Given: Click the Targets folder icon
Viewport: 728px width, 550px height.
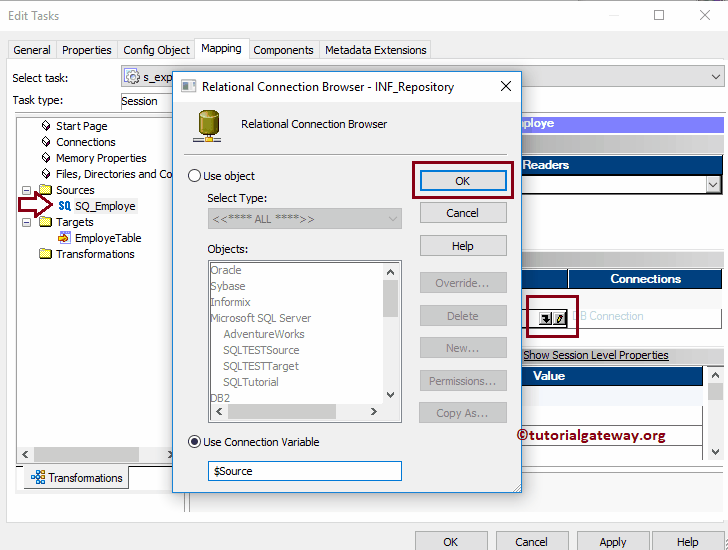Looking at the screenshot, I should click(46, 222).
